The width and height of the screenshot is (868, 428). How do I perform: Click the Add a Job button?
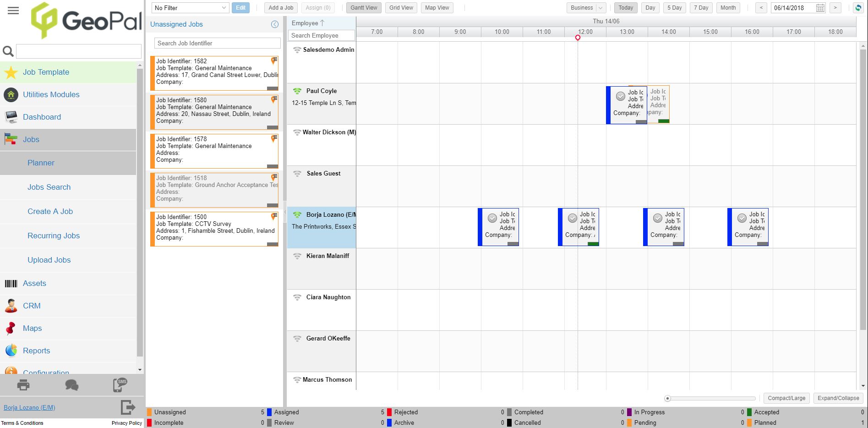coord(280,7)
